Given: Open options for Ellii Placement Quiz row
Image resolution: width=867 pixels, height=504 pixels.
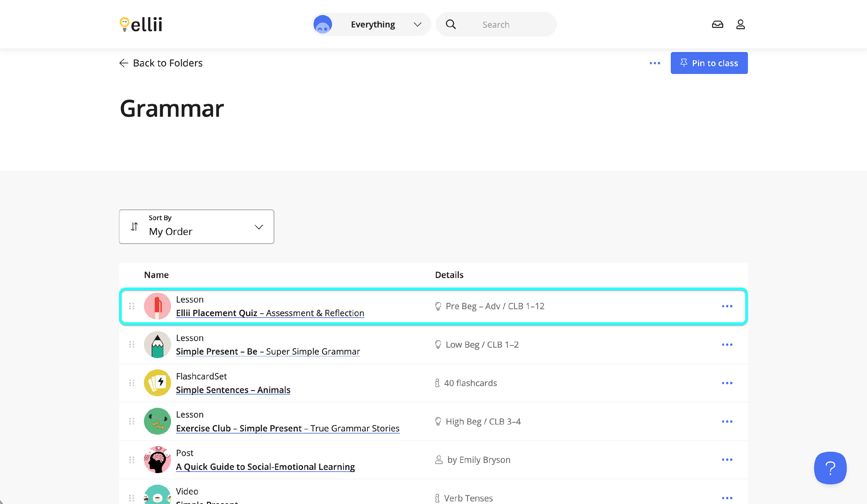Looking at the screenshot, I should coord(727,306).
